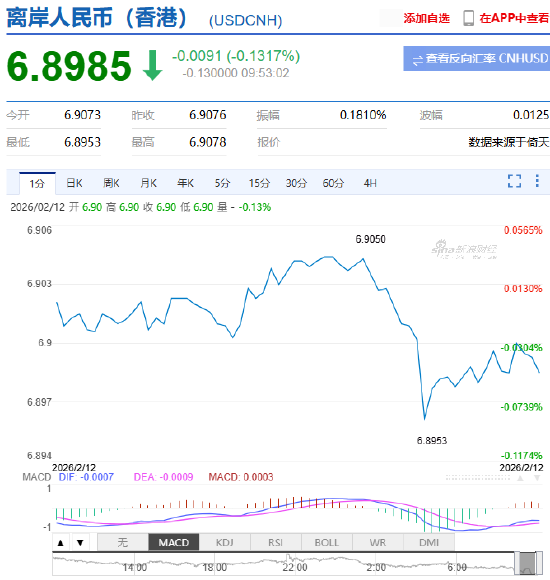This screenshot has width=550, height=580.
Task: Select the WR indicator button
Action: (x=378, y=543)
